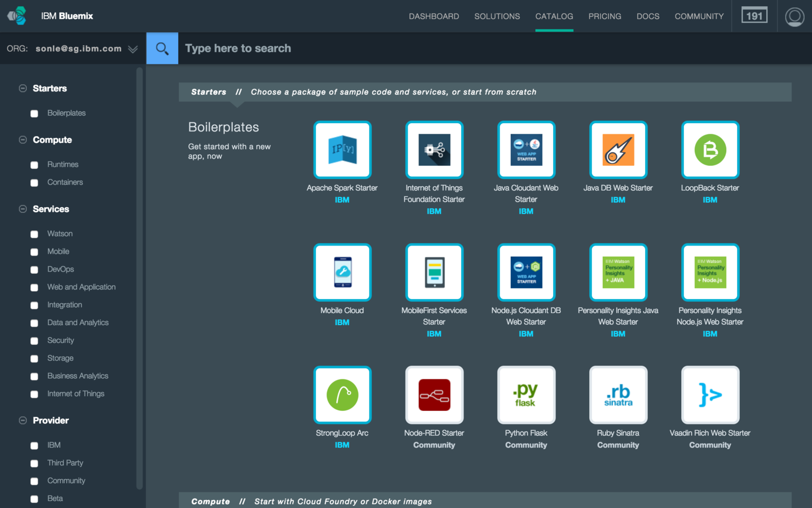This screenshot has height=508, width=812.
Task: Choose the Node.js Cloudant DB Web Starter icon
Action: pos(526,272)
